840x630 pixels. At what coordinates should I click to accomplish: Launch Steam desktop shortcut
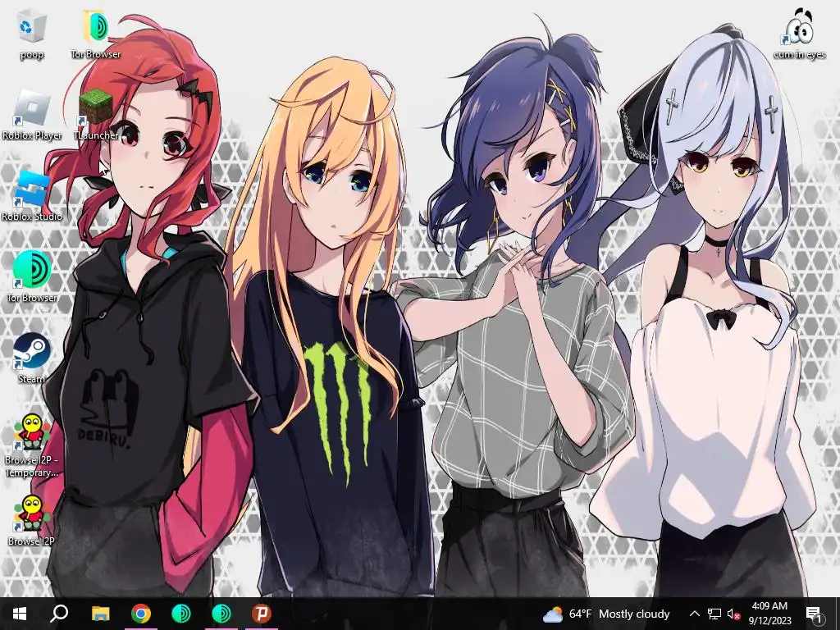pos(32,358)
